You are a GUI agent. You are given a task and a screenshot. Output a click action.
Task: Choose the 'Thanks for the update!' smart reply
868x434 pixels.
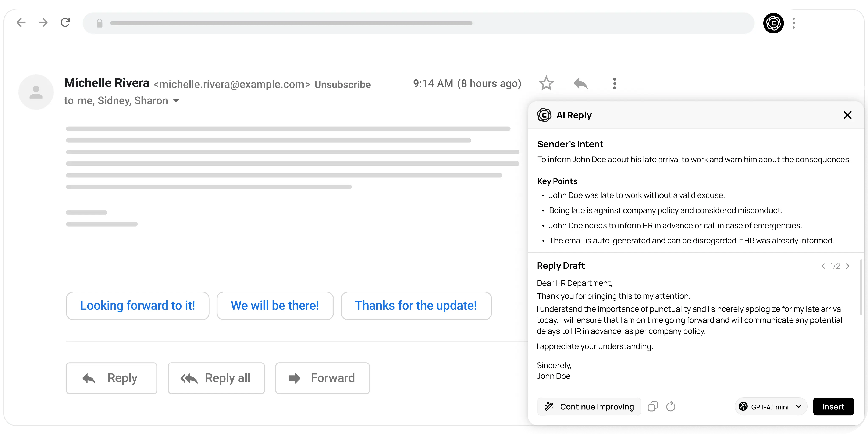(416, 306)
